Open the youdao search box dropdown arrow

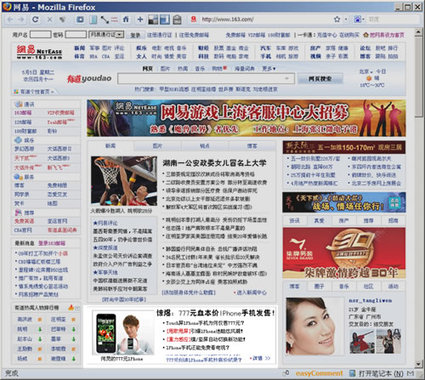click(287, 79)
